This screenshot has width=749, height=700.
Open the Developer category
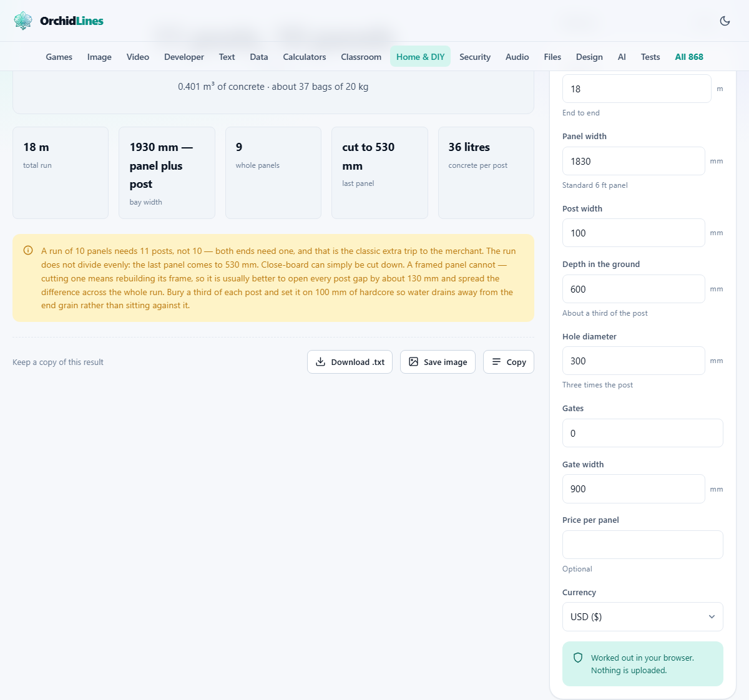[184, 57]
